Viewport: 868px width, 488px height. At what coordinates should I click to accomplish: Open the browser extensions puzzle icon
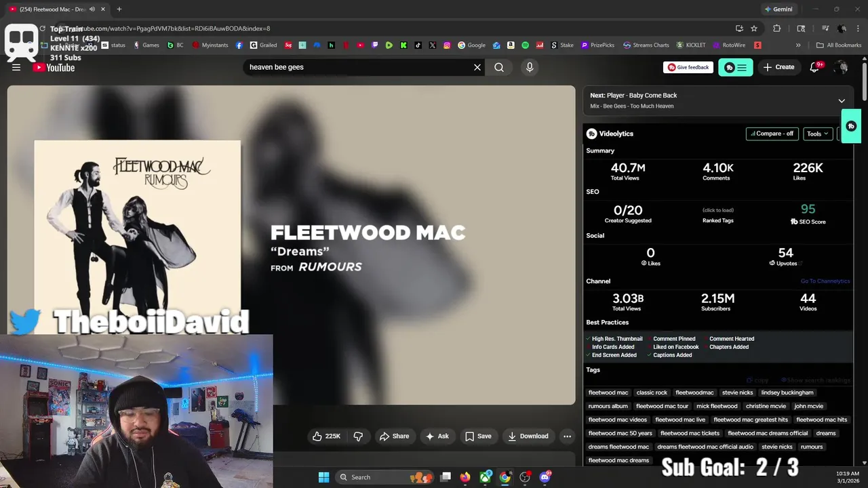[x=777, y=28]
